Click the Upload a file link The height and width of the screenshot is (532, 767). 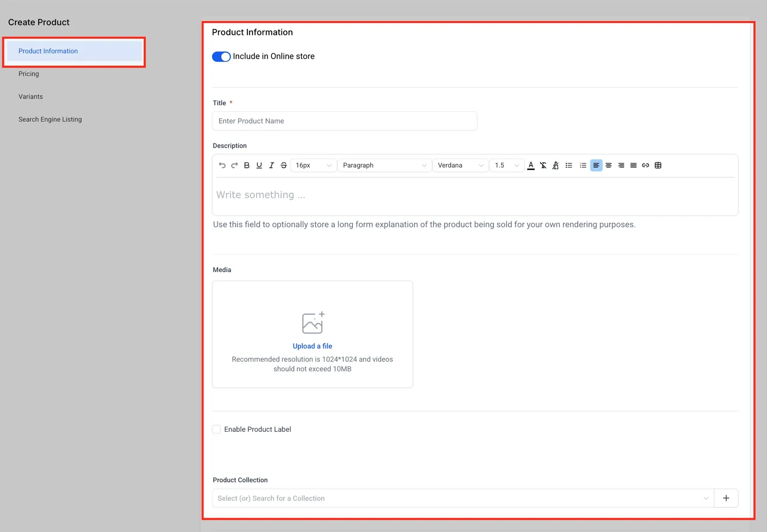(313, 346)
